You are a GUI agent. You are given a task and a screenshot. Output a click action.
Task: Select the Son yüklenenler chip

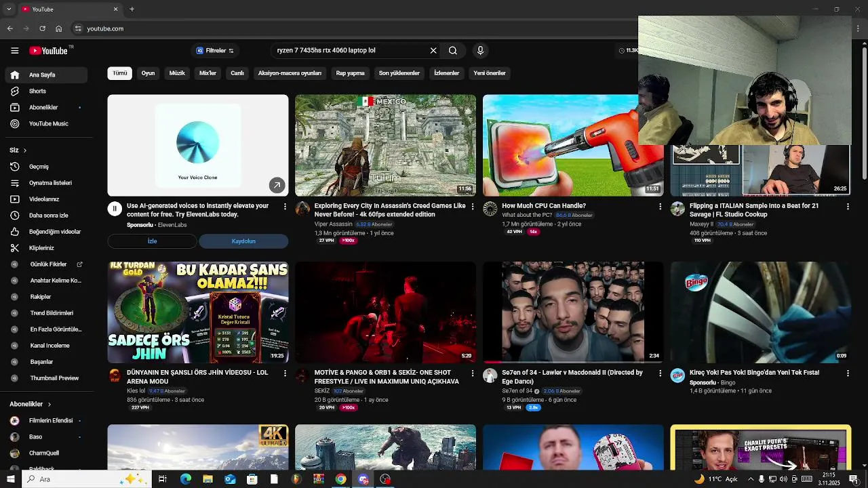tap(399, 73)
